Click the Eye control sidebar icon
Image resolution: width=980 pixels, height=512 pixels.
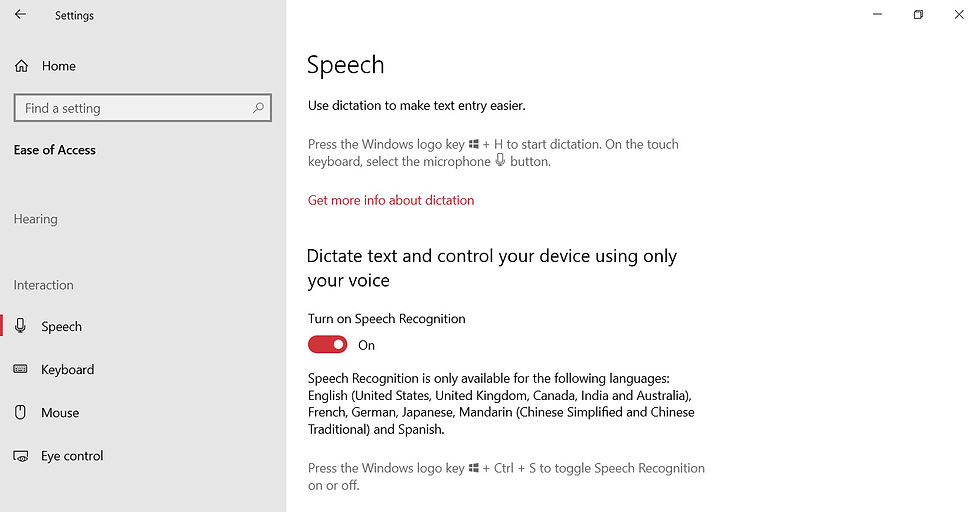21,456
